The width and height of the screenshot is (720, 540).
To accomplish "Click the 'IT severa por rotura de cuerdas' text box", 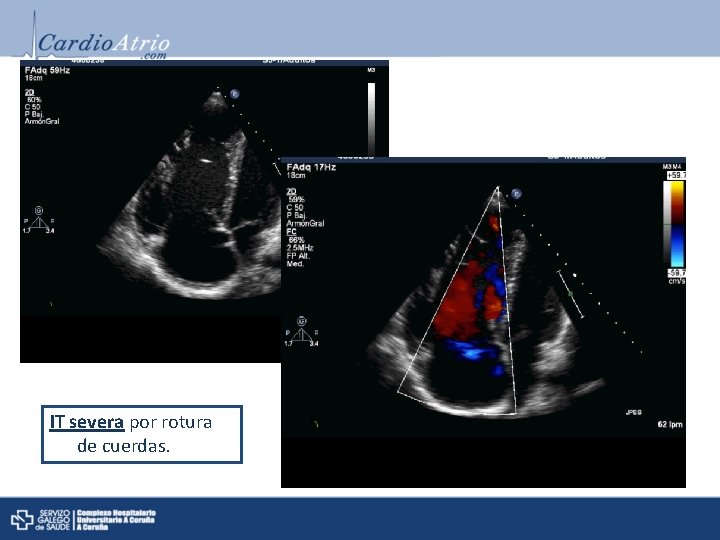I will click(142, 434).
